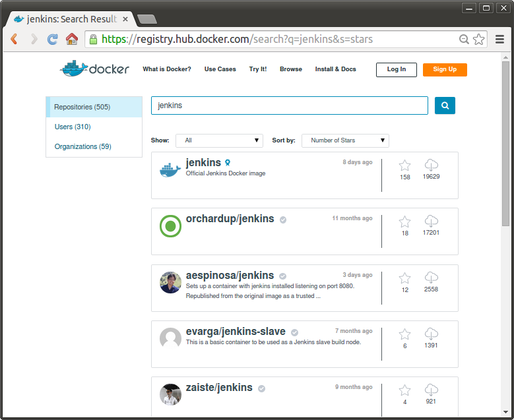Click the trusted badge next to aespinosa/jenkins
This screenshot has width=514, height=420.
pos(282,276)
